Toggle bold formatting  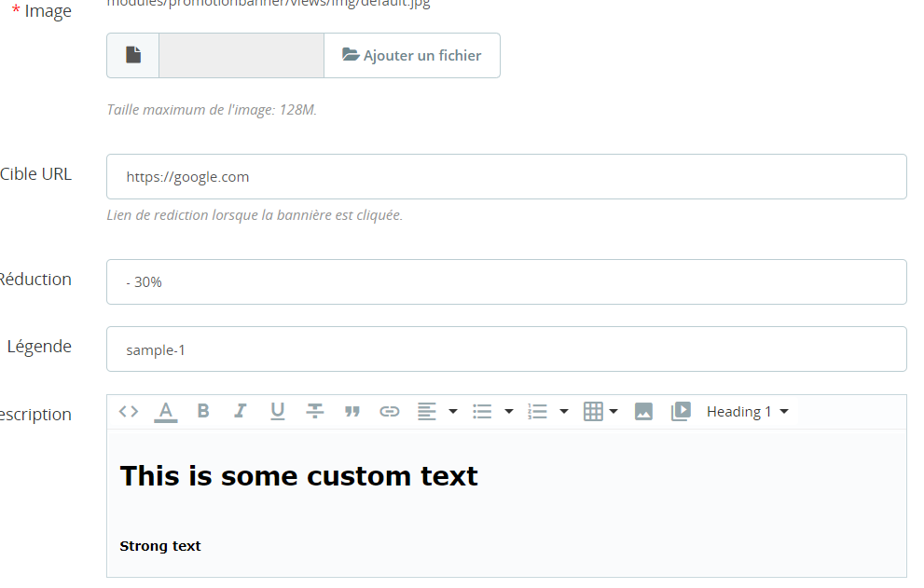tap(203, 411)
